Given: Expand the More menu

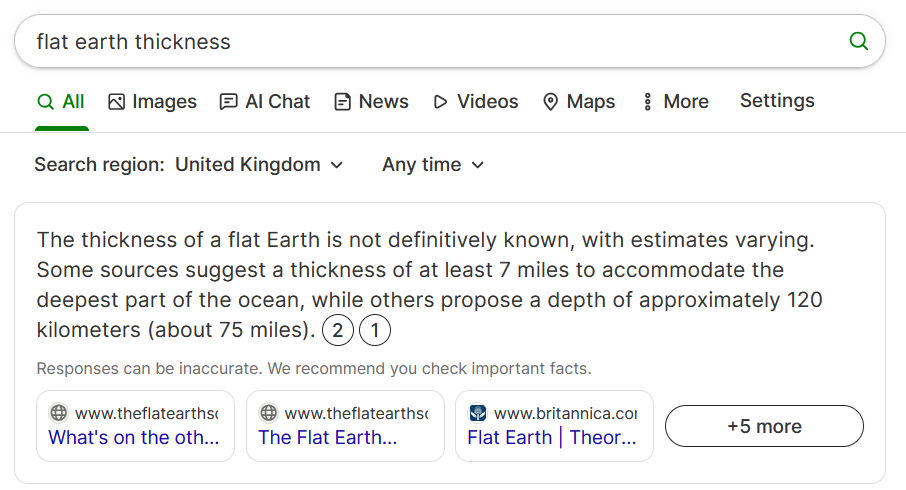Looking at the screenshot, I should tap(675, 102).
